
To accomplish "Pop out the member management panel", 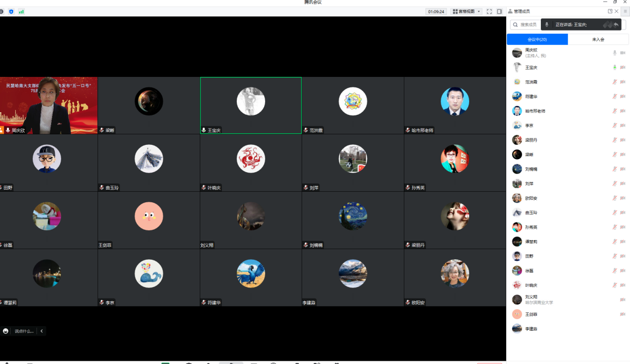I will click(610, 11).
